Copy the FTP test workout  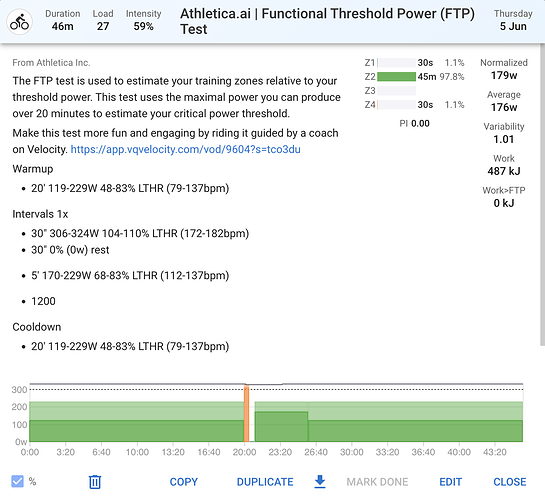(184, 482)
